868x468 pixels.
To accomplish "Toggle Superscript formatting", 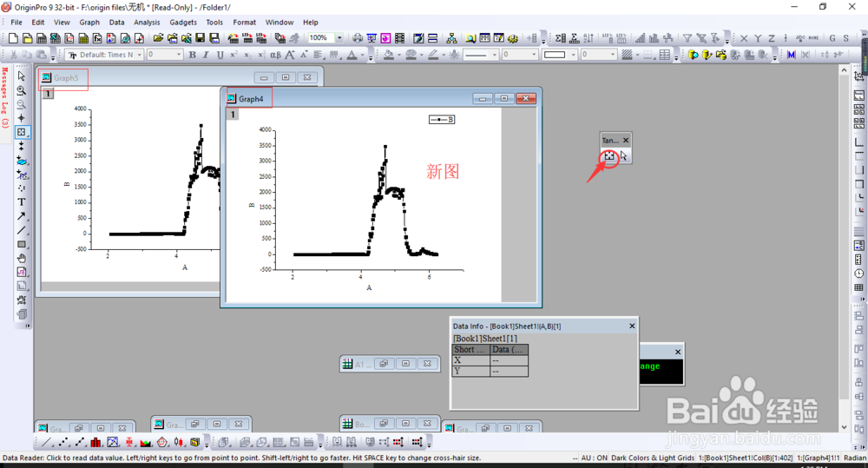I will [x=233, y=55].
